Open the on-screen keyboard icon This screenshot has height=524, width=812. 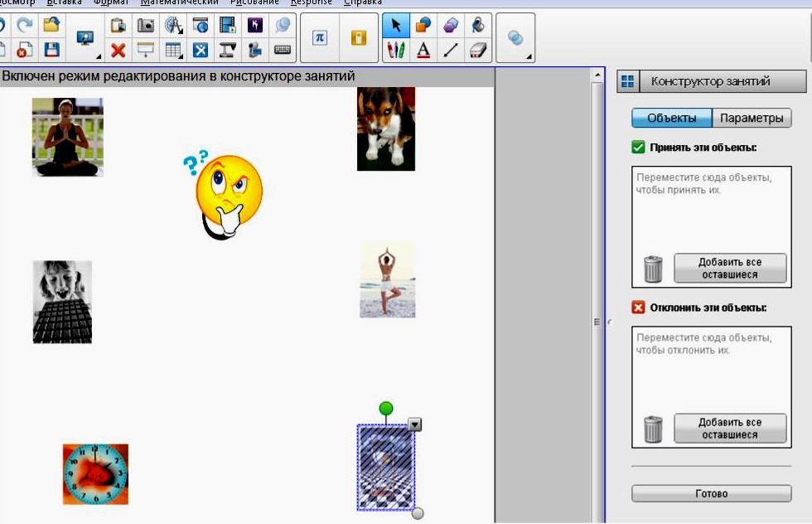(x=283, y=51)
